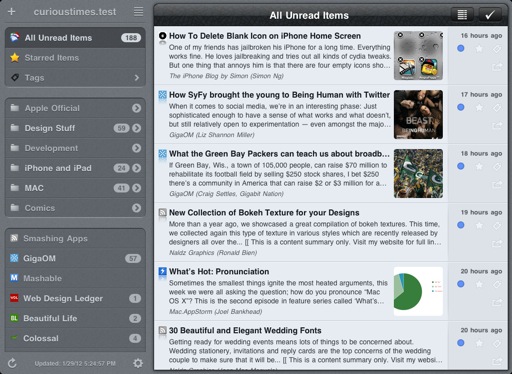Open the sidebar list menu icon

(138, 12)
